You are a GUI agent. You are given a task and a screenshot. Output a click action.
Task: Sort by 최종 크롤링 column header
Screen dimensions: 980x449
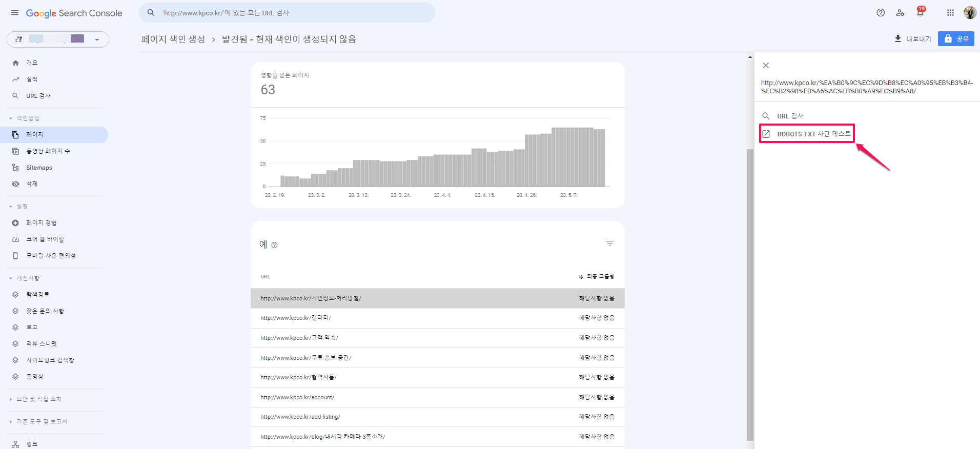pyautogui.click(x=597, y=277)
